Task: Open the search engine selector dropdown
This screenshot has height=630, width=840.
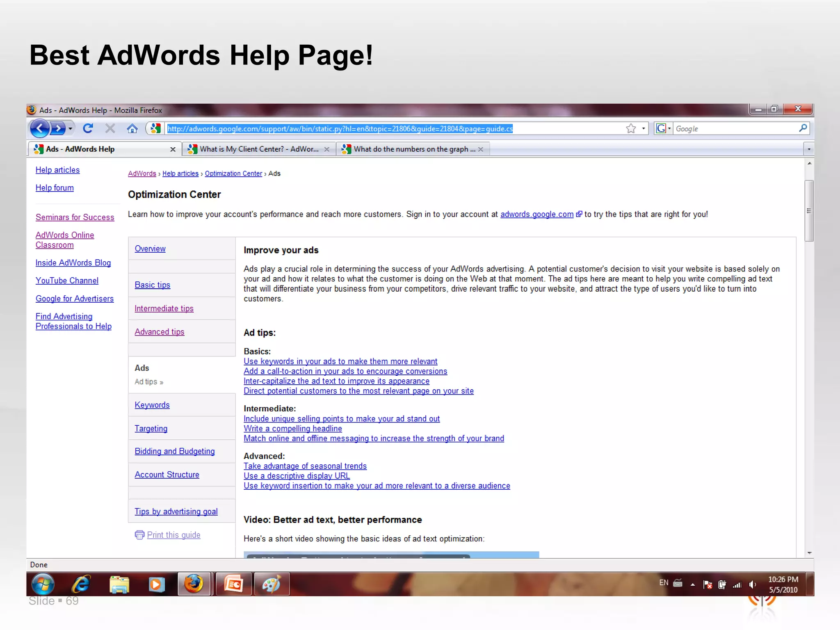Action: (663, 129)
